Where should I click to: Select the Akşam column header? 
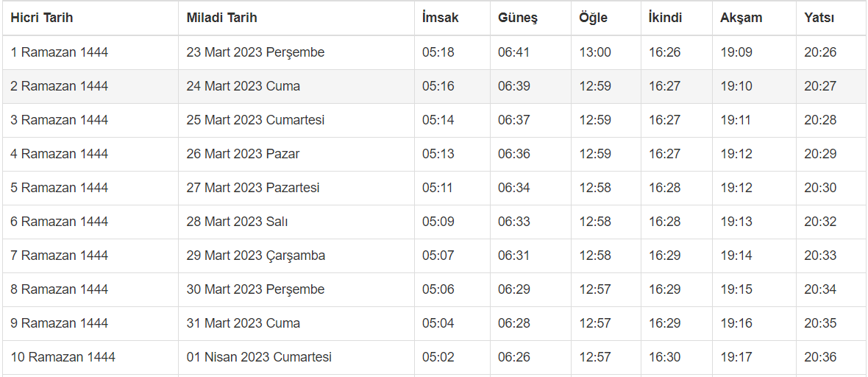tap(741, 18)
